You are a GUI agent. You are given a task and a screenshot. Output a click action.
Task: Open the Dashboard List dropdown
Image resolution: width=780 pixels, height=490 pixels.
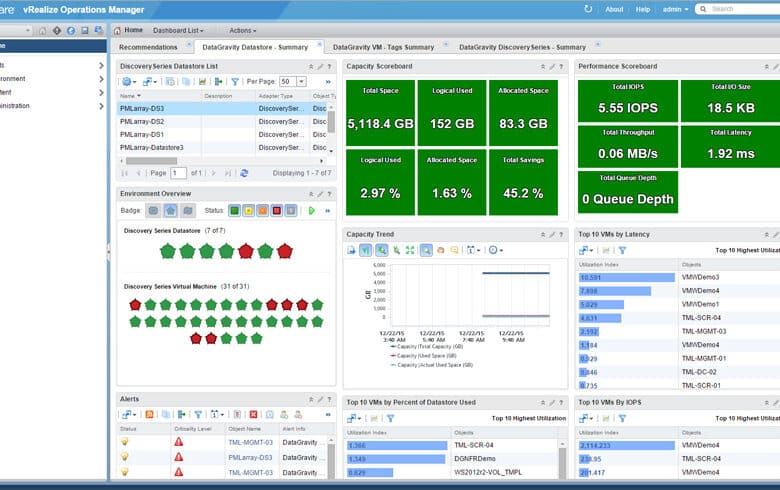[178, 30]
